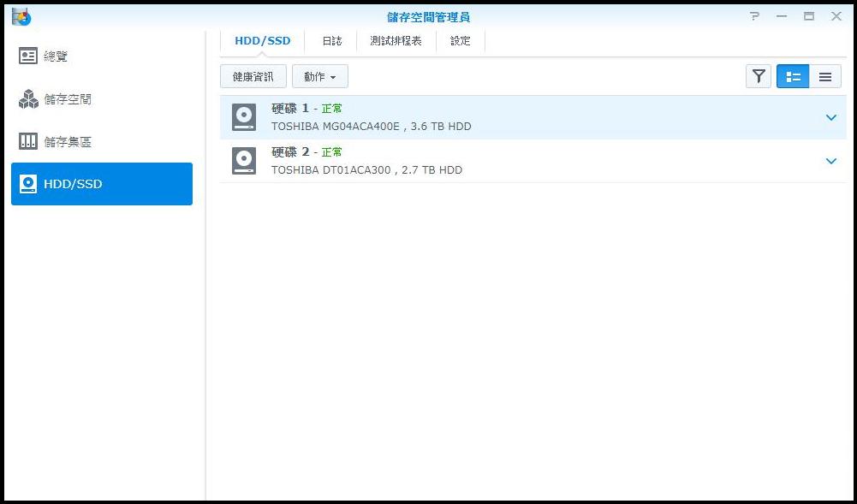Expand 硬碟 1 details chevron
The height and width of the screenshot is (504, 857).
[x=830, y=117]
